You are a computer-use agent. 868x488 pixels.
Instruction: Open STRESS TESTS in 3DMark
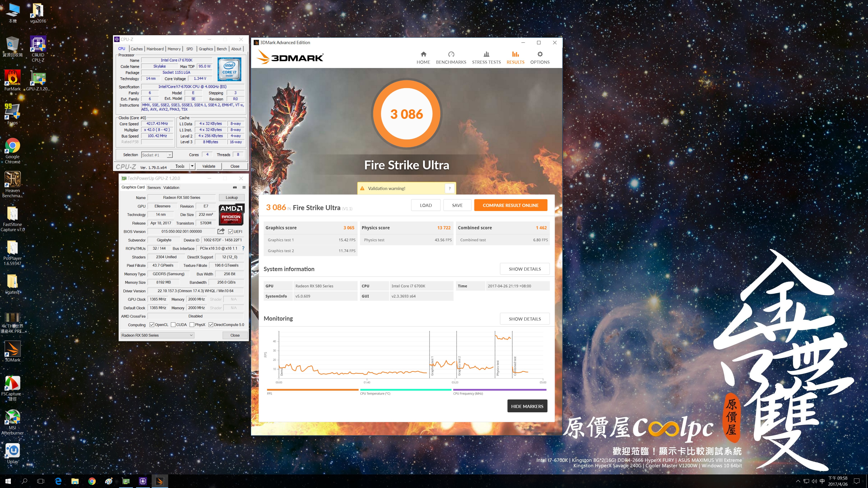(x=486, y=58)
